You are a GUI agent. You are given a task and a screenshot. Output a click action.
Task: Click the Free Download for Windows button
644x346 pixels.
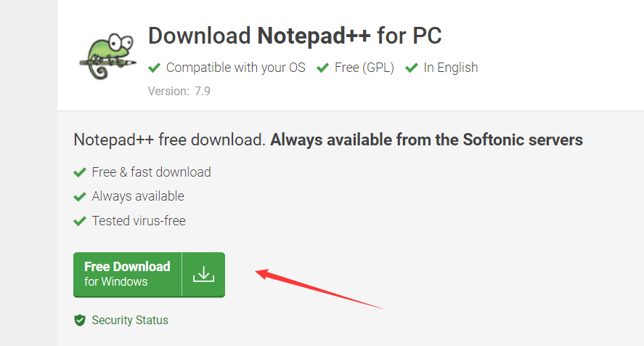tap(149, 275)
